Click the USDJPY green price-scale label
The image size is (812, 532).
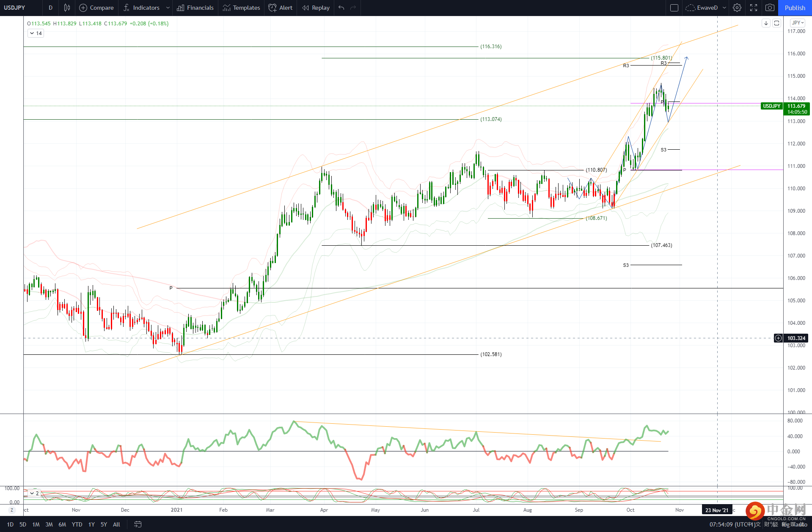coord(772,106)
